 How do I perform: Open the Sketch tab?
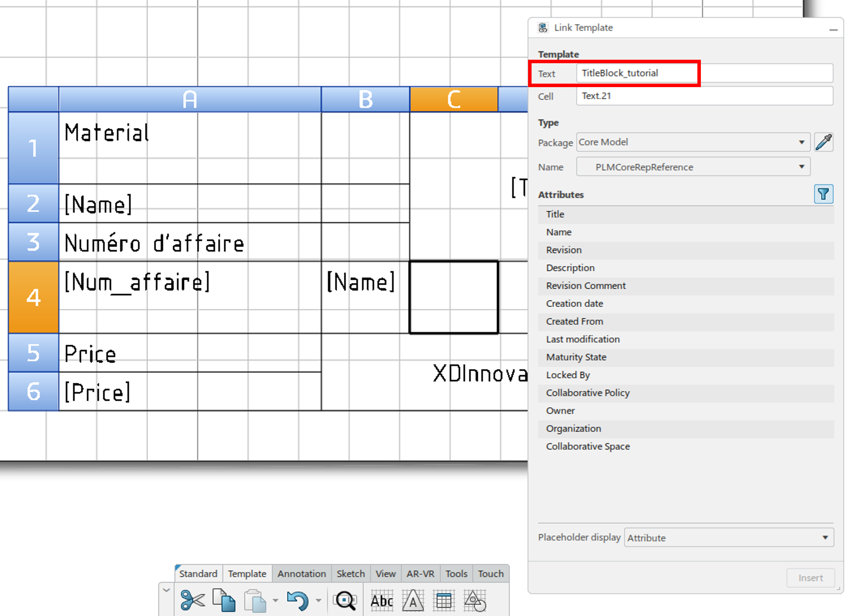coord(350,573)
